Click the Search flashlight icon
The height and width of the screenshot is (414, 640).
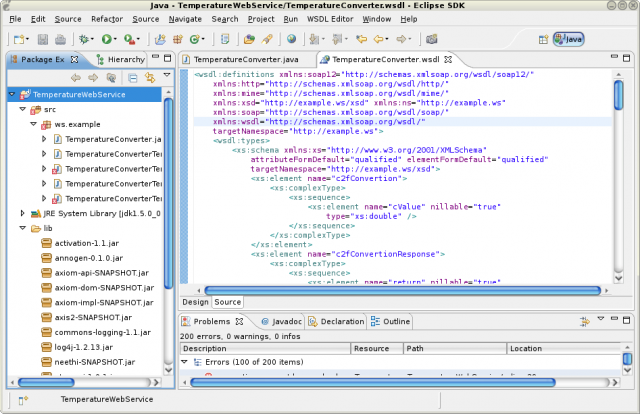coord(267,39)
